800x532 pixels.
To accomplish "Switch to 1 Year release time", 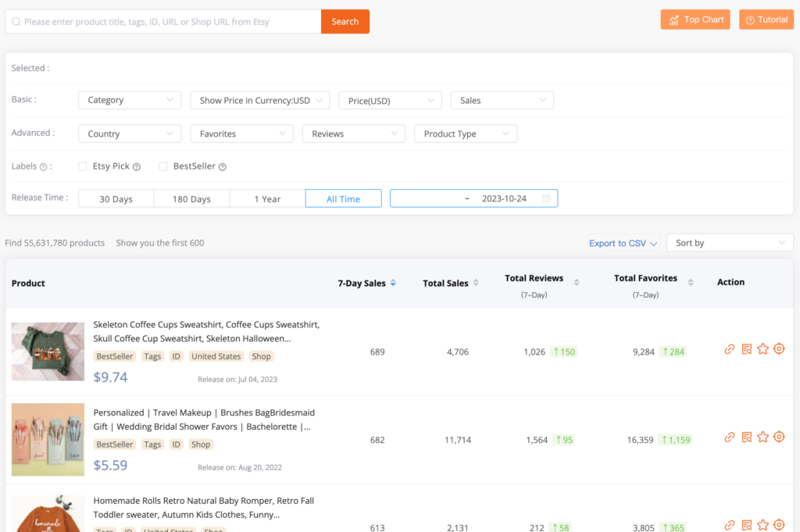I will pyautogui.click(x=267, y=198).
